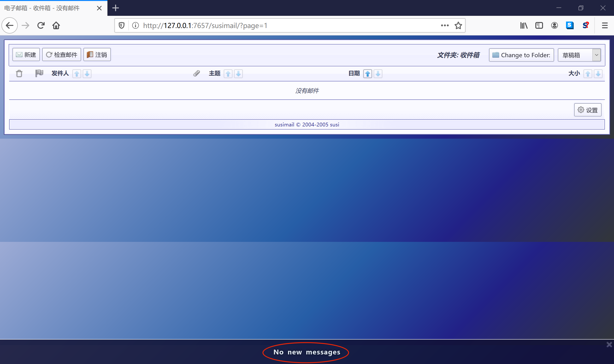This screenshot has height=364, width=614.
Task: Sort size column ascending with up arrow
Action: point(588,74)
